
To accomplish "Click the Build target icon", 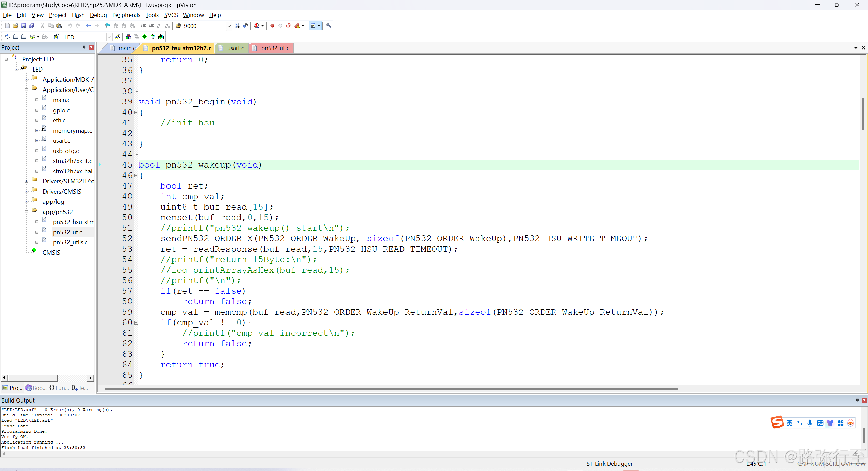I will (16, 37).
